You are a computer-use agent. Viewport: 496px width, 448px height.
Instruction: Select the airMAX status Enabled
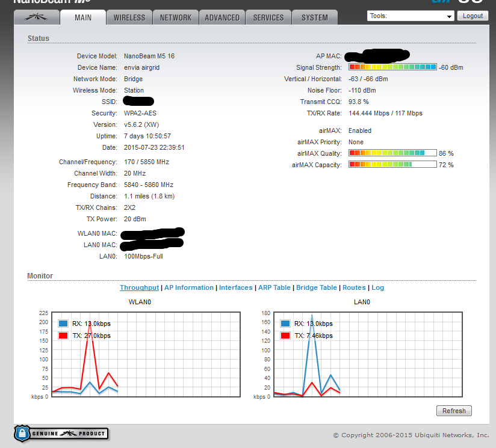point(360,130)
